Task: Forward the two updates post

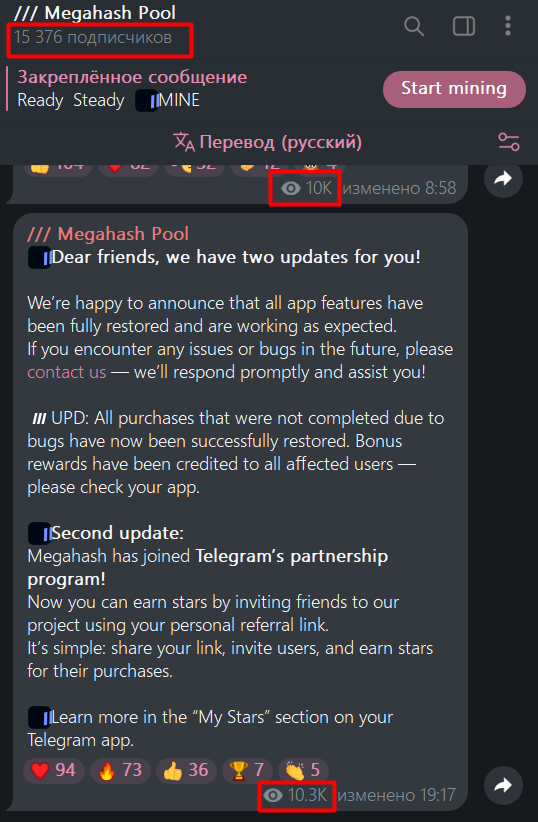Action: click(x=503, y=785)
